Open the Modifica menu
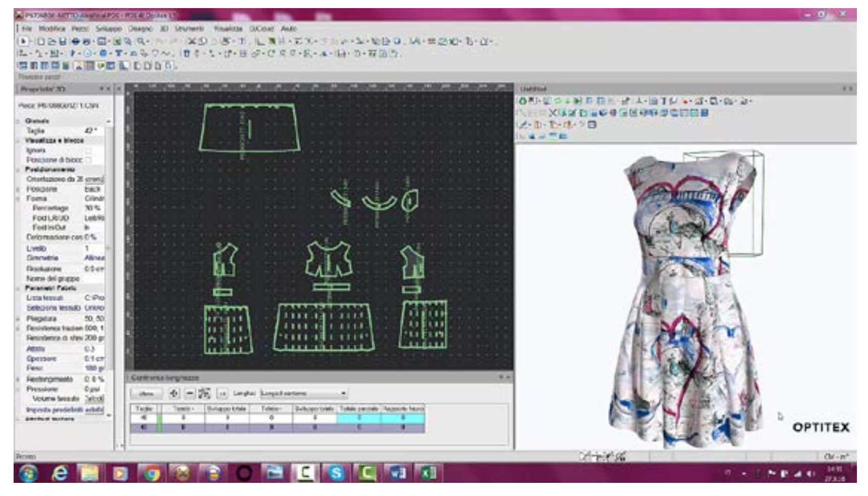Image resolution: width=868 pixels, height=496 pixels. 51,29
